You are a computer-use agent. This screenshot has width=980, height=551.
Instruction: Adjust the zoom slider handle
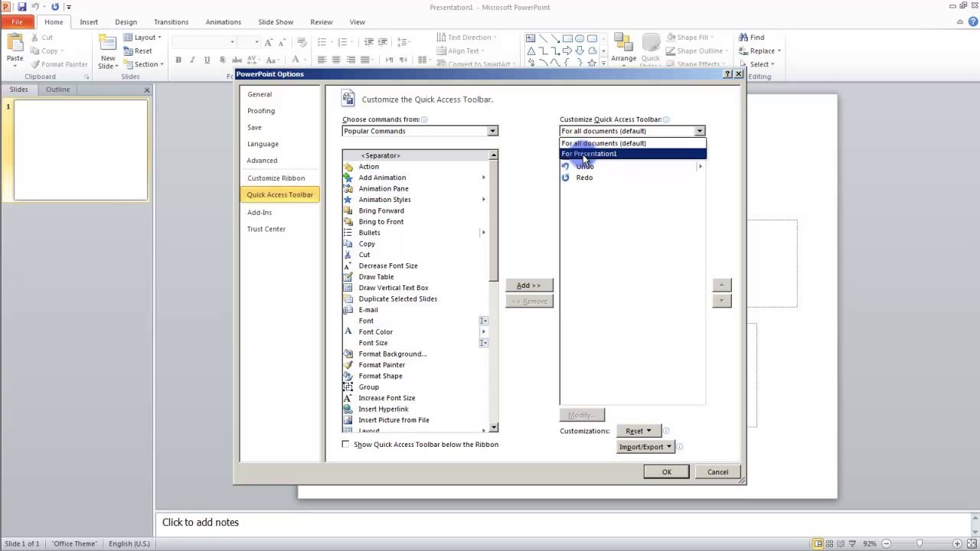coord(921,543)
